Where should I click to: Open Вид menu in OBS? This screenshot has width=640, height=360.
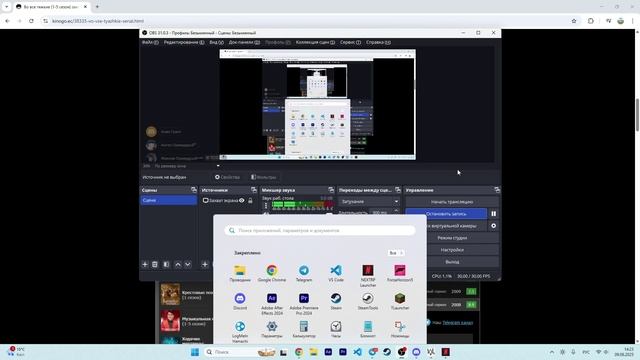pyautogui.click(x=216, y=42)
